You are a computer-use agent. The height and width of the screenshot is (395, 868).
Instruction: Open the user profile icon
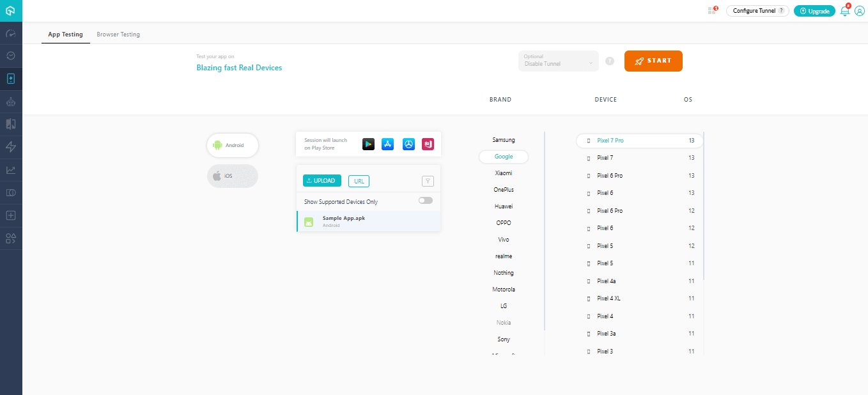(859, 11)
